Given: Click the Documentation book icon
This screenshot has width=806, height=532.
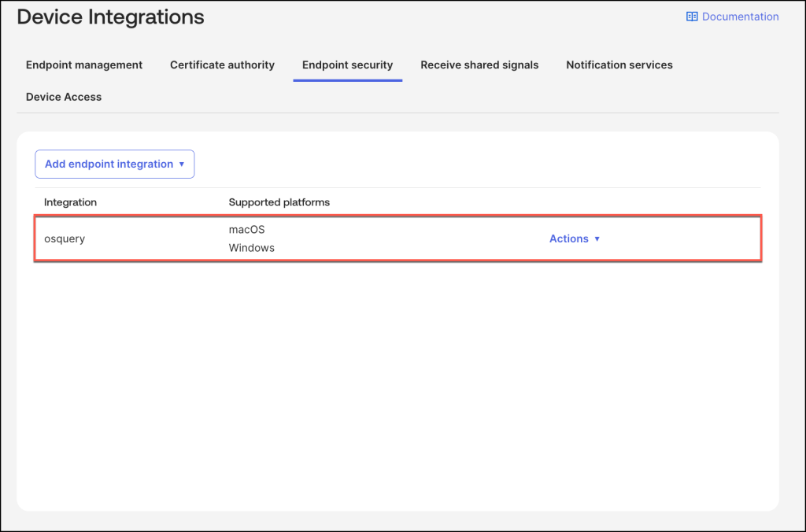Looking at the screenshot, I should (x=692, y=17).
